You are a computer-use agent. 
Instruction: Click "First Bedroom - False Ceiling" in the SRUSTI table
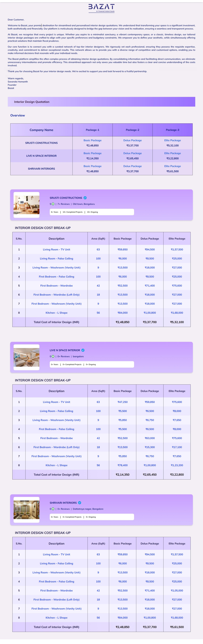(x=57, y=277)
